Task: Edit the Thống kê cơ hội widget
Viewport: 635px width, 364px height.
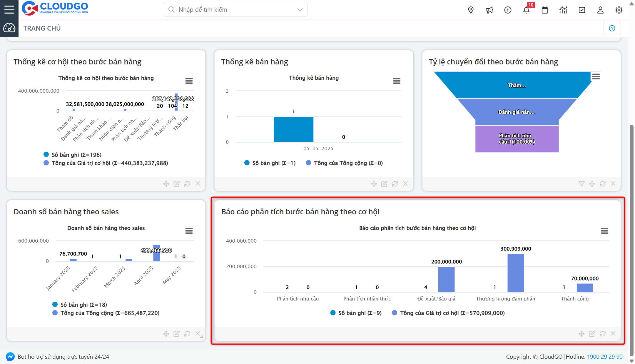Action: tap(176, 184)
